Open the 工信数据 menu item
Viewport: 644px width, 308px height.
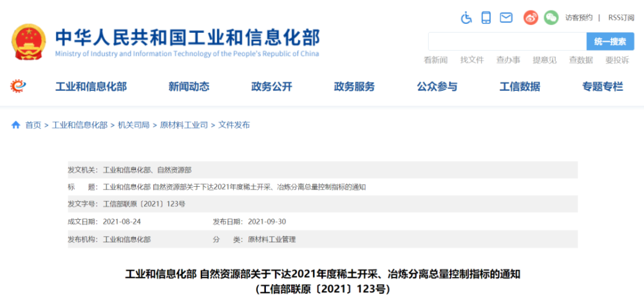(520, 86)
